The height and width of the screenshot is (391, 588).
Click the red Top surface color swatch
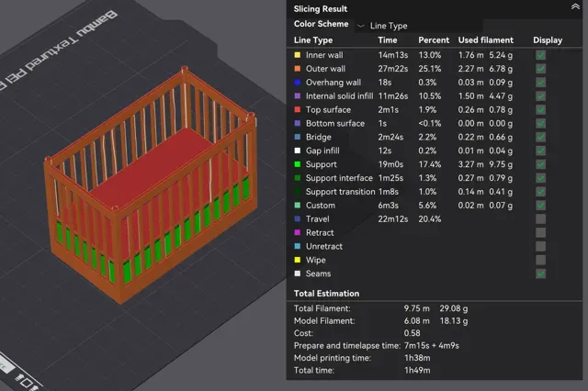coord(298,110)
